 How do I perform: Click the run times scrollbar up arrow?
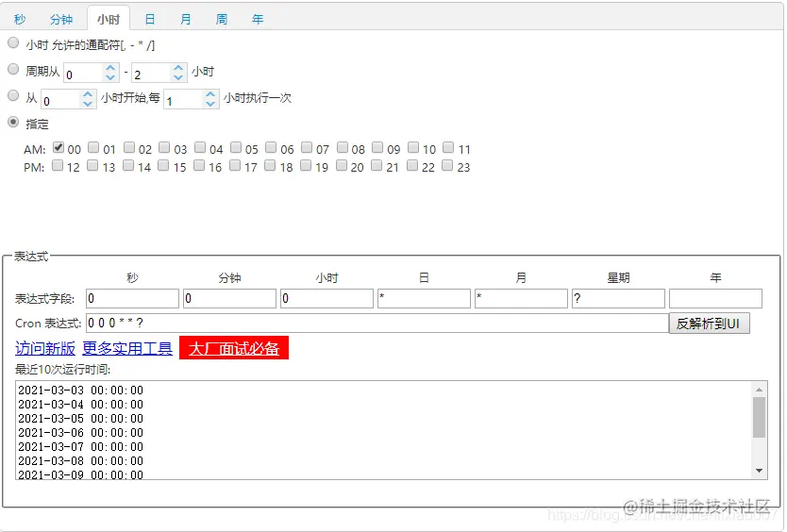(759, 390)
